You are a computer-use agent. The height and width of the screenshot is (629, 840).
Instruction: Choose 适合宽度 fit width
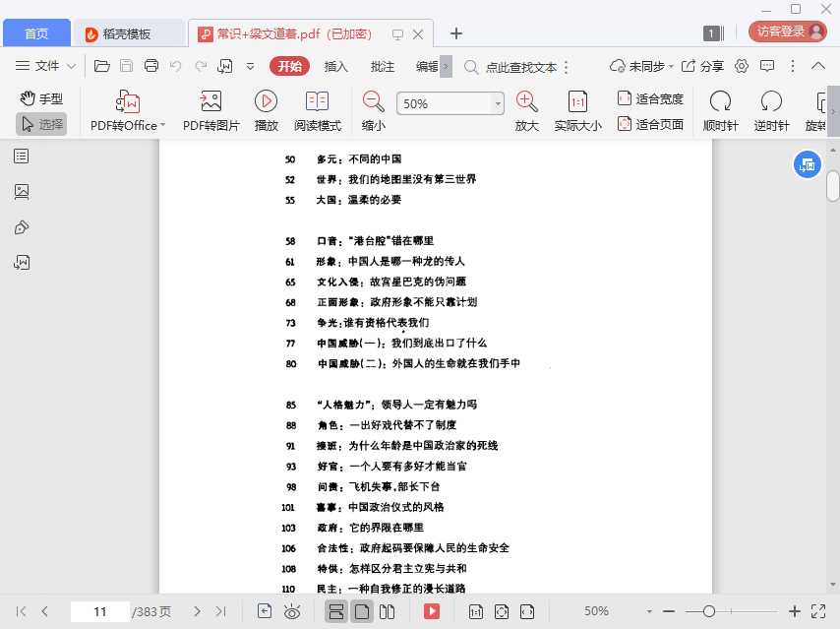[x=650, y=98]
